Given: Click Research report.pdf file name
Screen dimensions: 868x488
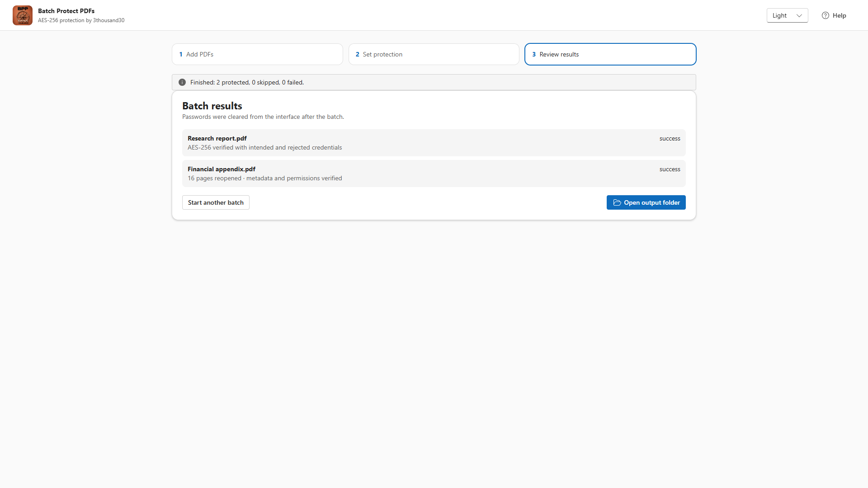Looking at the screenshot, I should [217, 138].
